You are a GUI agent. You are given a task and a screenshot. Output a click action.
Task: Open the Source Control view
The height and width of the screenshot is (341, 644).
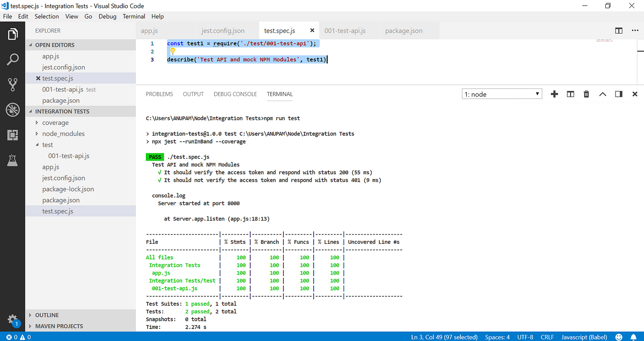12,85
